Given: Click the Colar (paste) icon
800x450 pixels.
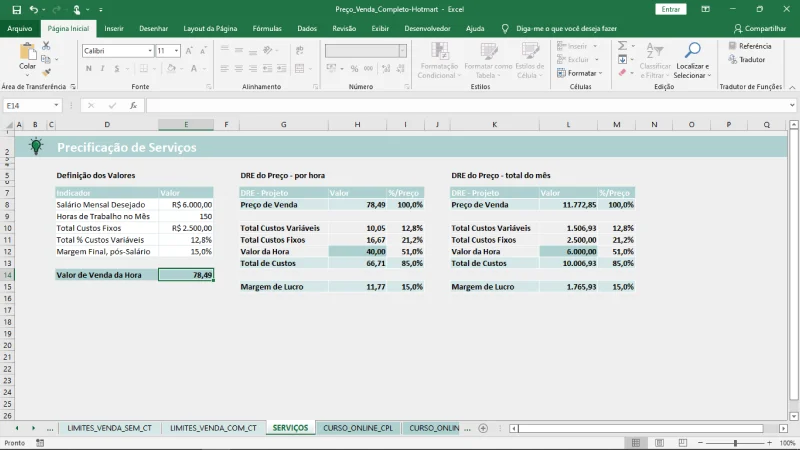Looking at the screenshot, I should click(x=27, y=54).
